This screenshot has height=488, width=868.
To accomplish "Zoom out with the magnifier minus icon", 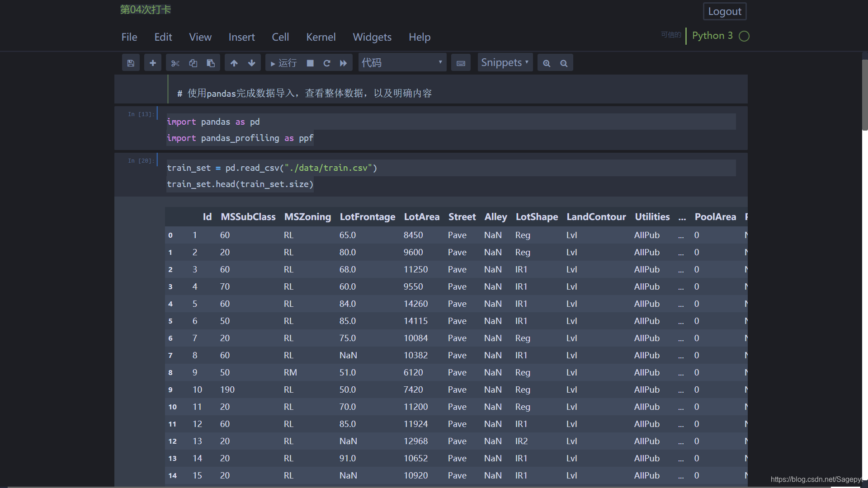I will (564, 63).
